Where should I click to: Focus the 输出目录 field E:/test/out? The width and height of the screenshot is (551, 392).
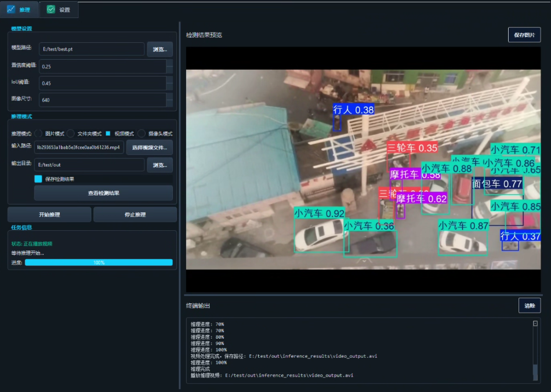click(x=89, y=165)
